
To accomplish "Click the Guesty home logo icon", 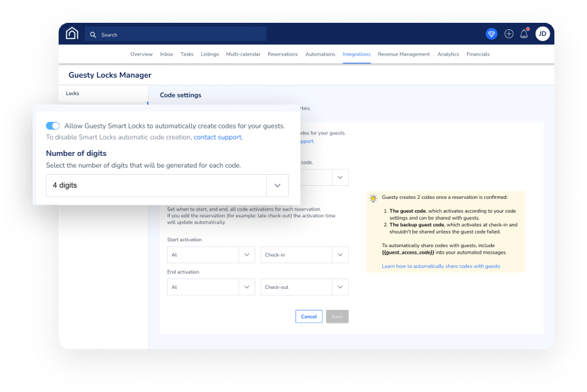I will (x=72, y=34).
